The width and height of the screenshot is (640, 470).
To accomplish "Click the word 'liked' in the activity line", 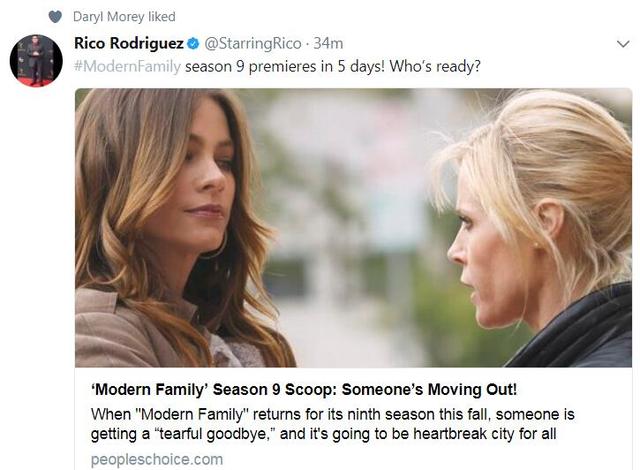I will [162, 17].
